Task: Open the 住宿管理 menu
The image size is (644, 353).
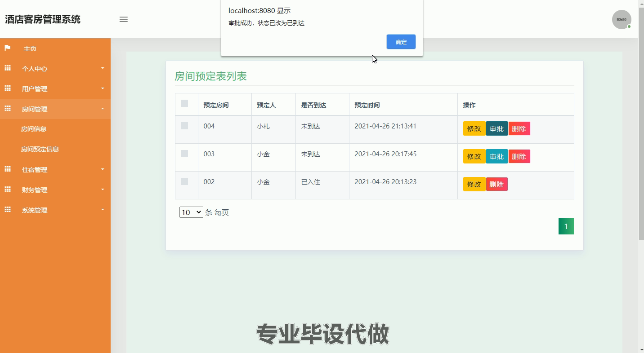Action: click(35, 170)
